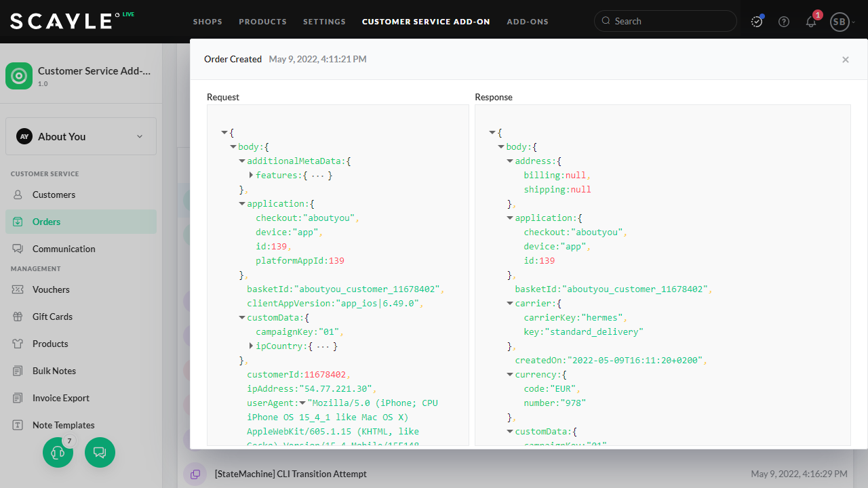Viewport: 868px width, 488px height.
Task: Open the Products top menu
Action: pos(262,22)
